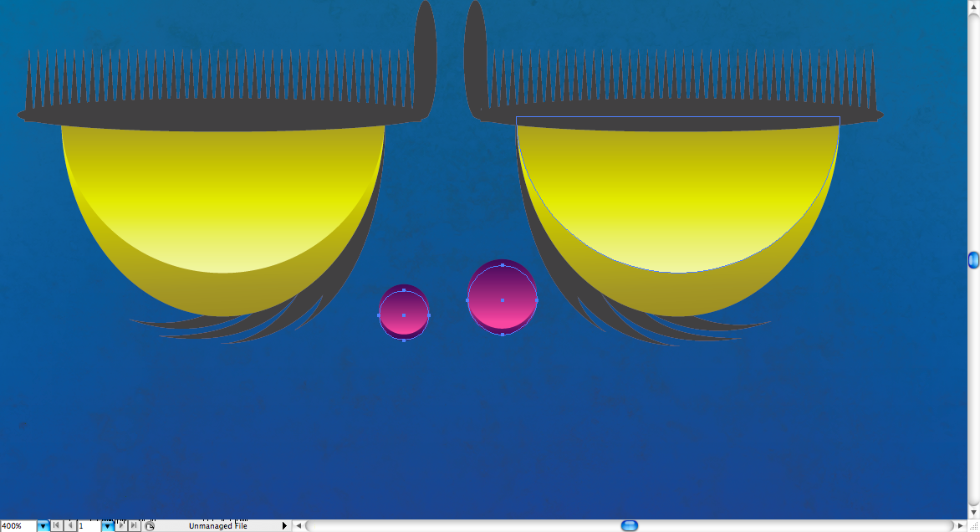Go to the next artboard
This screenshot has height=532, width=980.
[120, 526]
